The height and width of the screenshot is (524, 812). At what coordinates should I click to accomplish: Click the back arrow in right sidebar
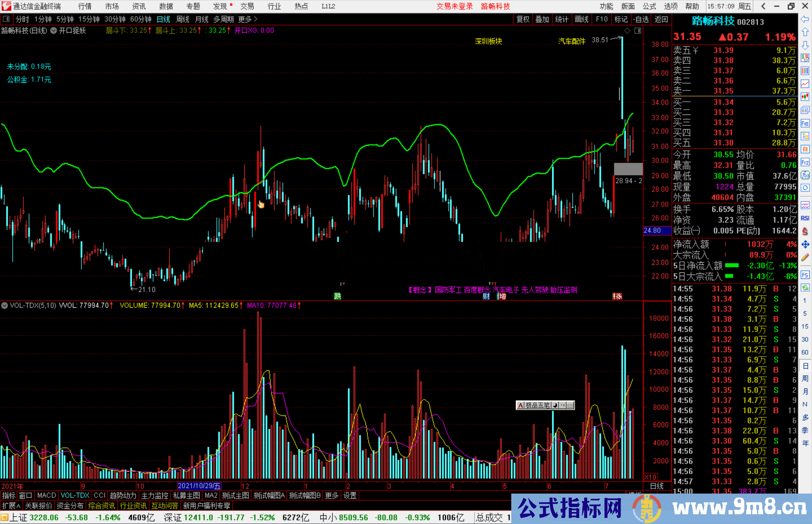point(804,19)
